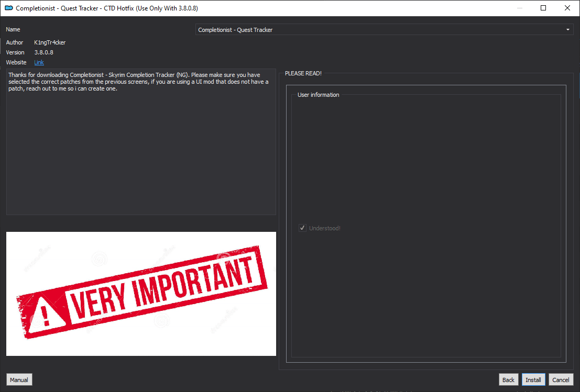Screen dimensions: 580x392
Task: Click the Version field label
Action: coord(15,52)
